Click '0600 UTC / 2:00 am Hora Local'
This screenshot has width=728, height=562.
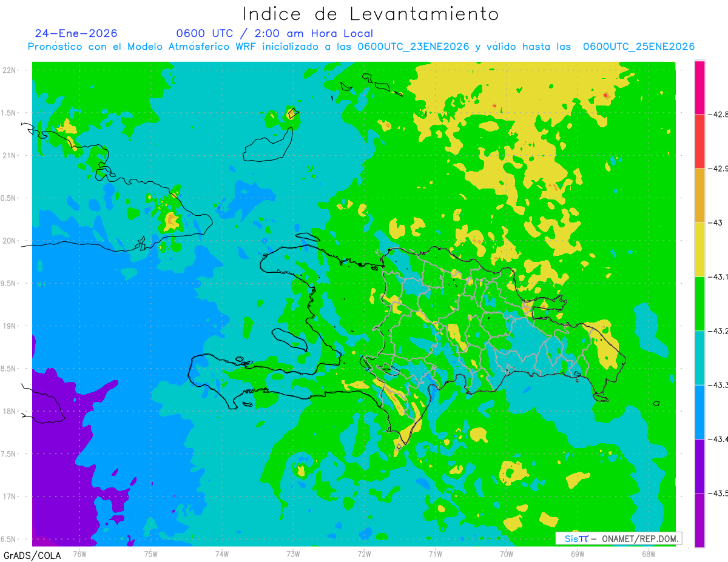point(275,33)
